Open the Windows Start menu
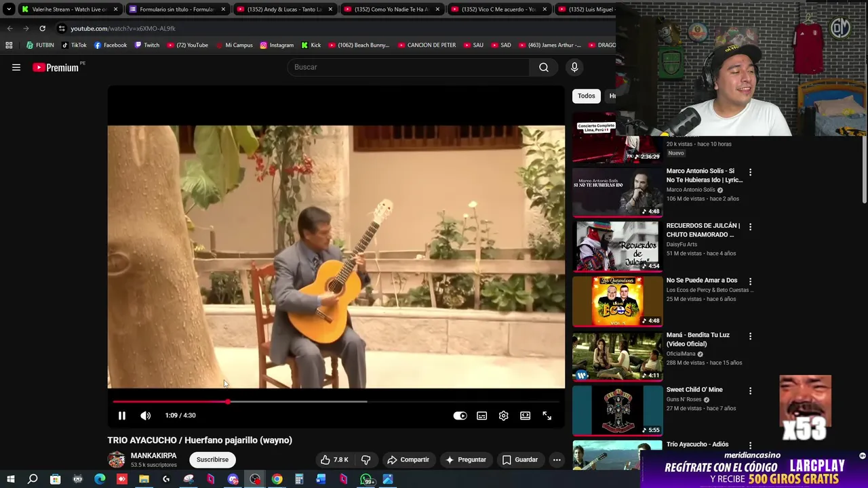 (10, 479)
